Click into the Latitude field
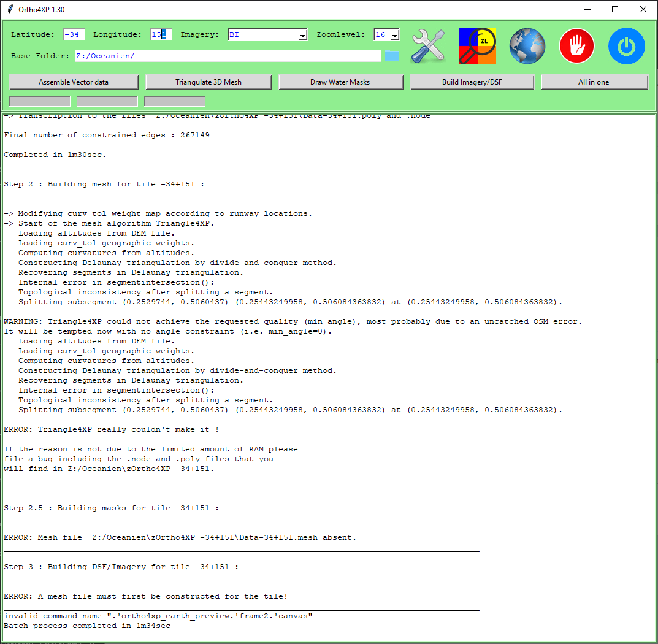This screenshot has height=644, width=658. tap(74, 35)
